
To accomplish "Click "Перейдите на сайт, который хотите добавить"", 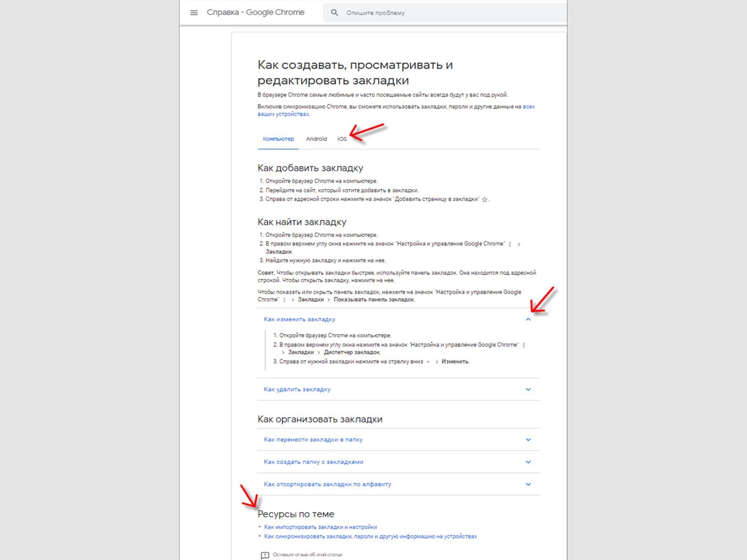I will (x=342, y=191).
